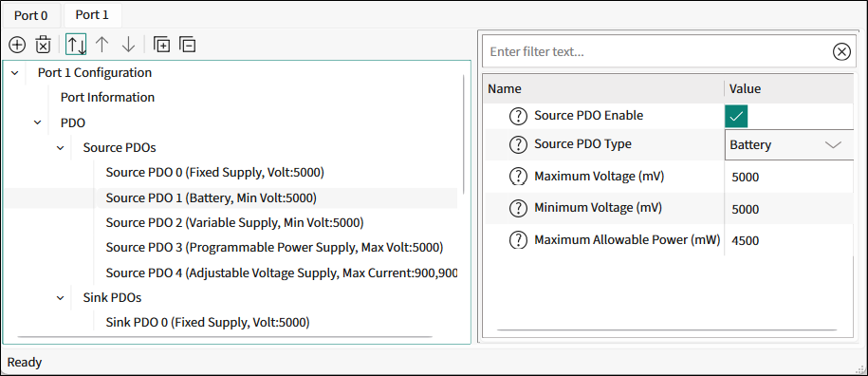The height and width of the screenshot is (376, 868).
Task: Click the collapse all icon
Action: click(x=188, y=45)
